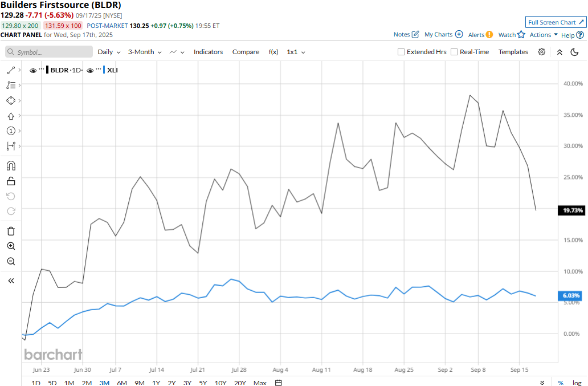Open more options dots for BLDR
Screen dimensions: 588x386
pos(42,69)
